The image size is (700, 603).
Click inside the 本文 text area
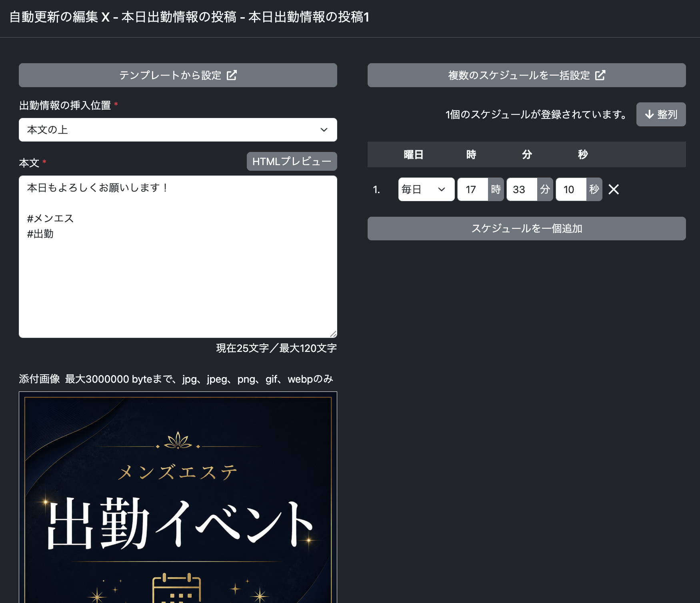click(178, 257)
